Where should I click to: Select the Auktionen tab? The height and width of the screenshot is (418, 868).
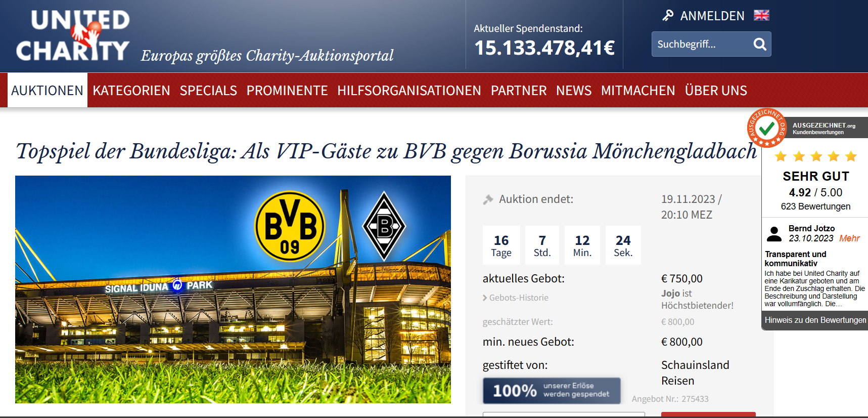point(48,91)
